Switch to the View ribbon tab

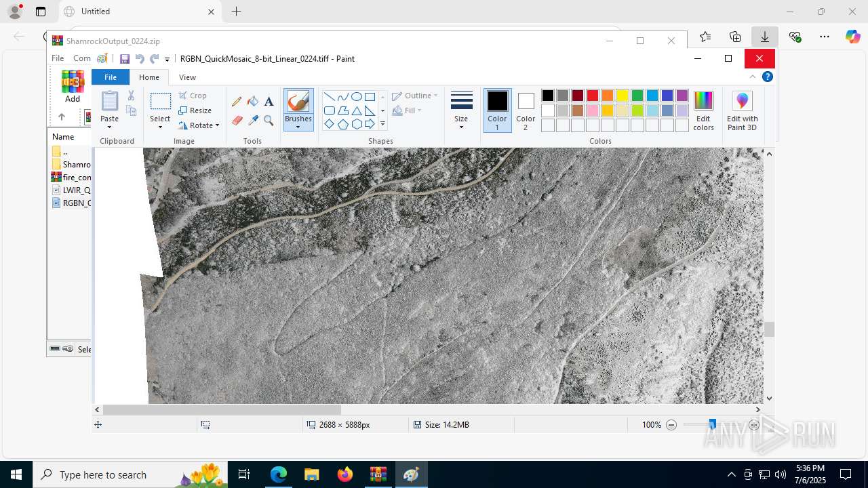(187, 77)
